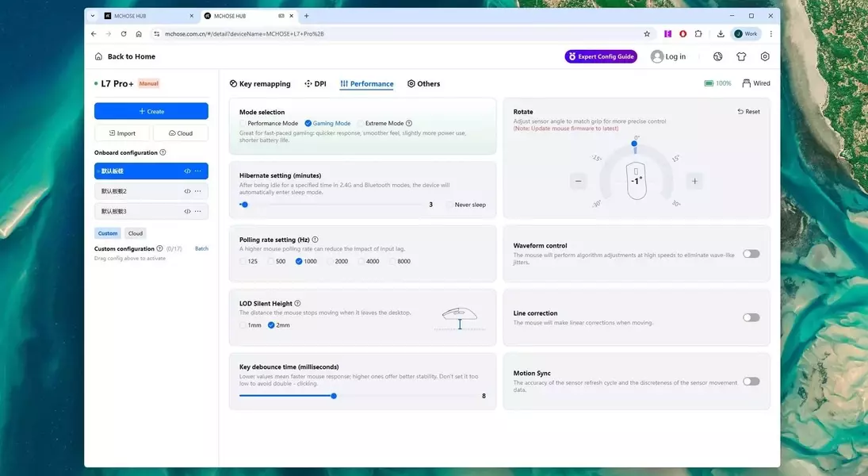
Task: Choose the Extreme Mode option
Action: pos(361,124)
